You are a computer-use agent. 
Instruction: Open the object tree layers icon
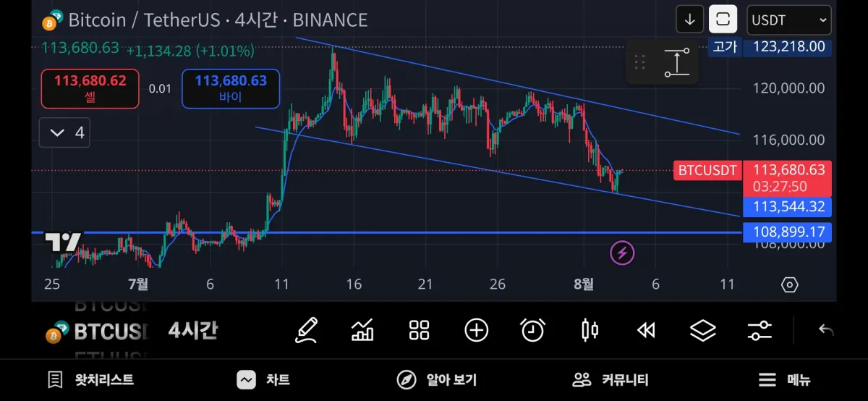click(x=702, y=331)
